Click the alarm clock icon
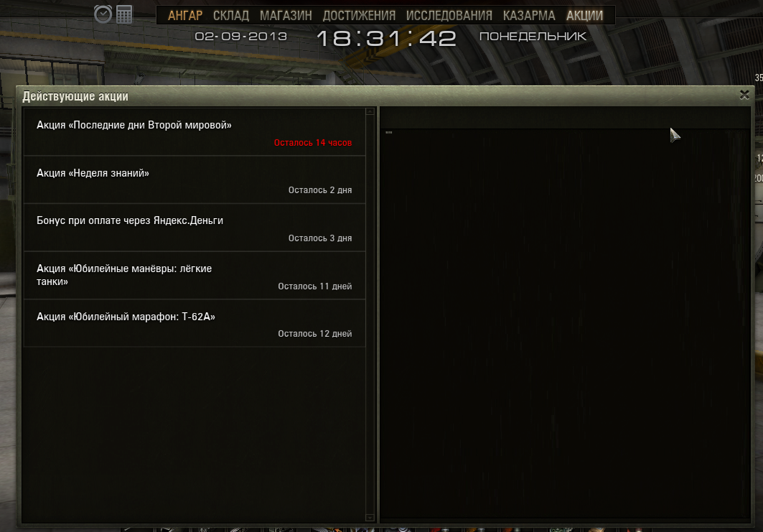Image resolution: width=763 pixels, height=532 pixels. tap(103, 14)
